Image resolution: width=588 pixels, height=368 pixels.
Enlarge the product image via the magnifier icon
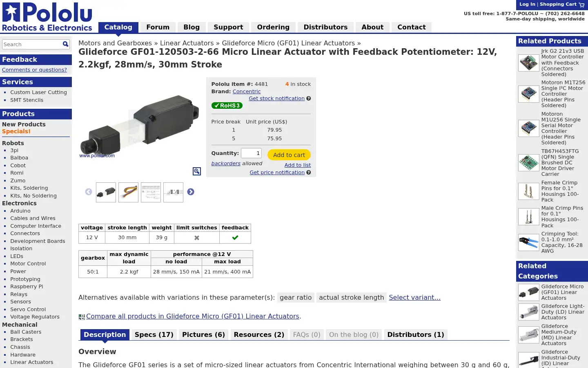[197, 171]
